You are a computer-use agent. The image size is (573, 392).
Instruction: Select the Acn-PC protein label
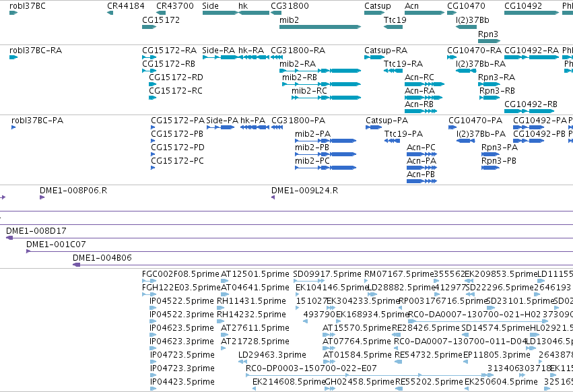click(421, 148)
